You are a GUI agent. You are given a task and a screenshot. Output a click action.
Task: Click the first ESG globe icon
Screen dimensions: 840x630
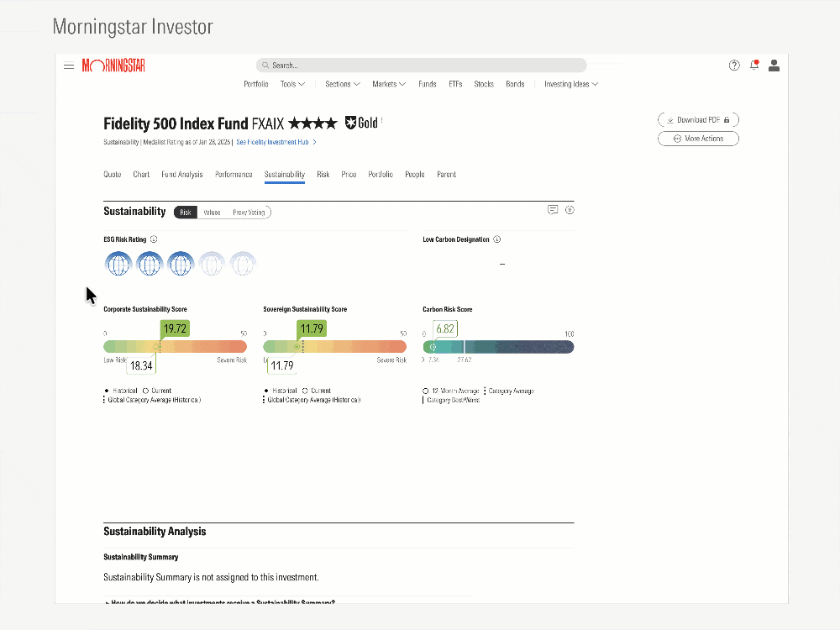[x=118, y=264]
